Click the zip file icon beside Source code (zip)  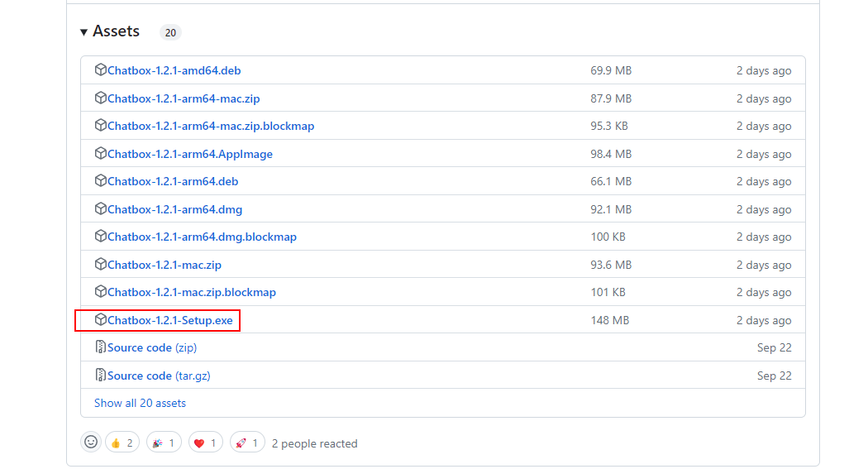(x=100, y=347)
